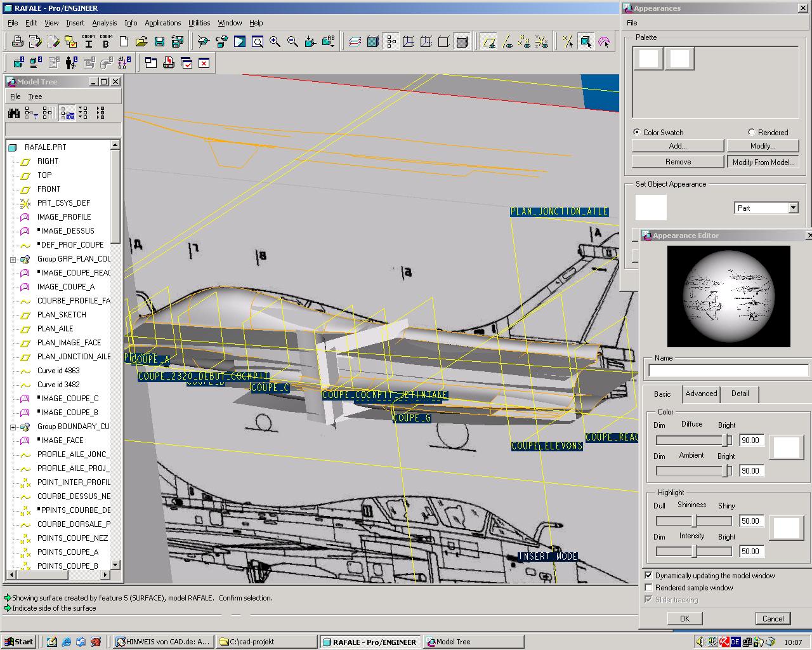The height and width of the screenshot is (650, 812).
Task: Click the pink surface selection filter icon
Action: 603,42
